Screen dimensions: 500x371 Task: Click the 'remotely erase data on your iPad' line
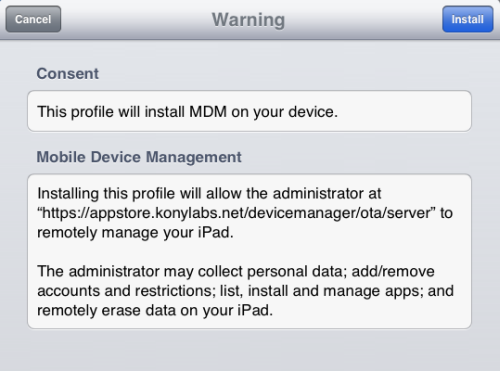click(155, 310)
